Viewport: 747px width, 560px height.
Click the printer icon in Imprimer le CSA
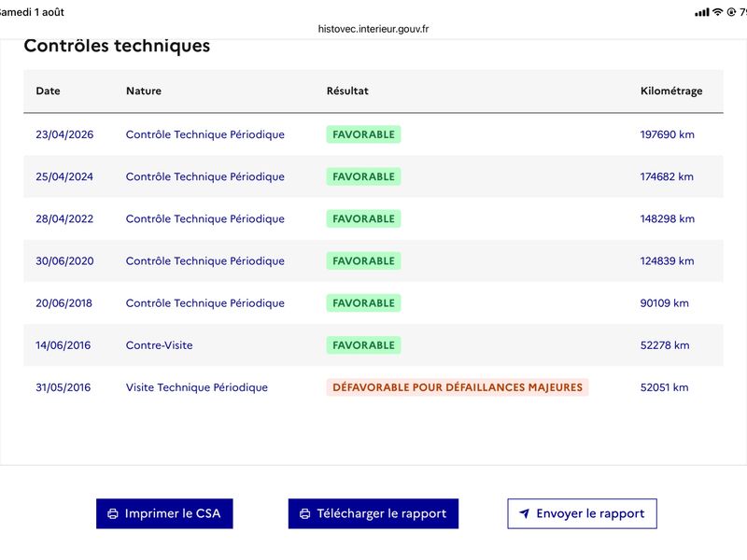point(113,514)
